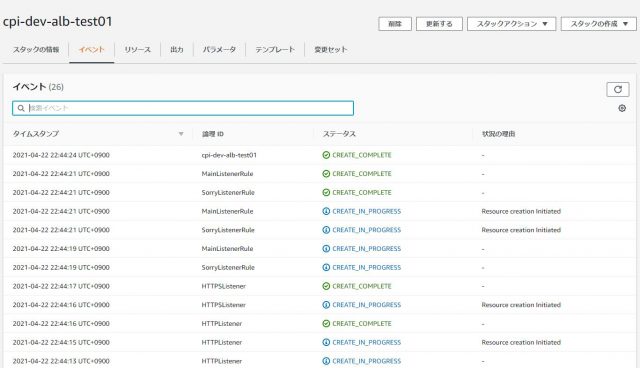This screenshot has width=640, height=368.
Task: Open the リソース tab
Action: [138, 50]
